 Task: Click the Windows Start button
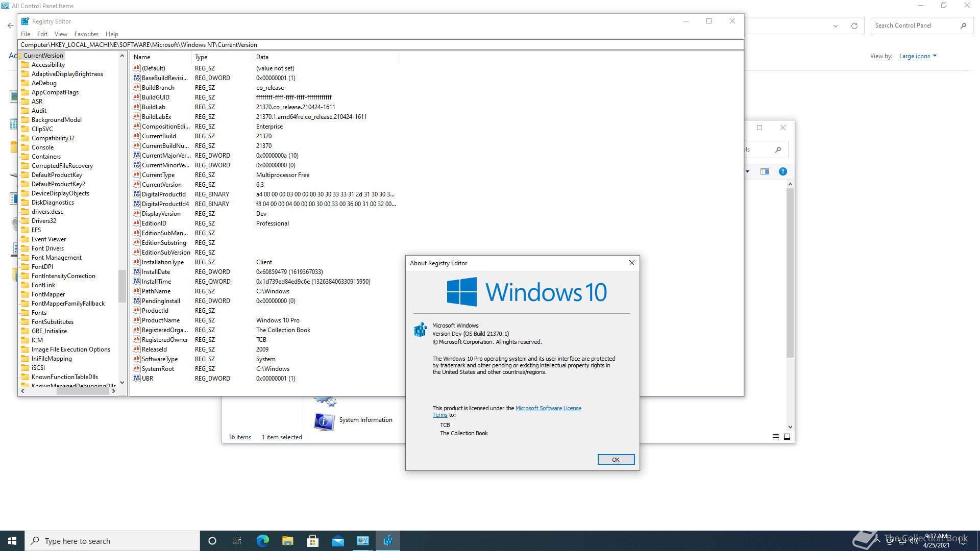click(12, 541)
